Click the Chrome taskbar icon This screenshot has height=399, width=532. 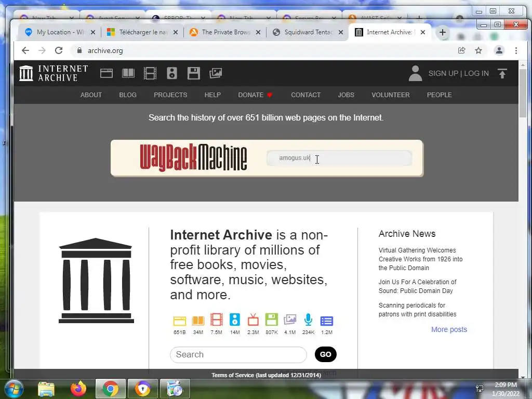click(x=110, y=389)
